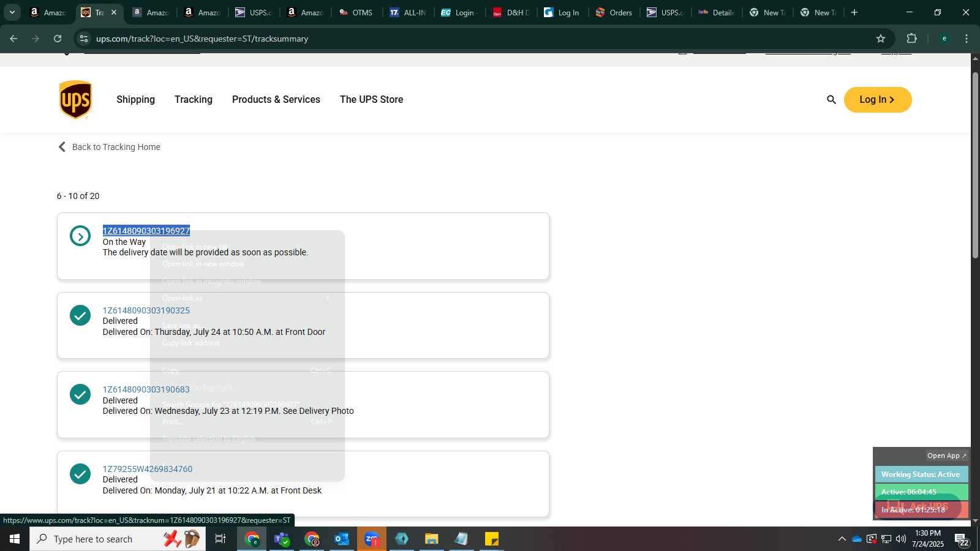
Task: Click the On the Way arrow status icon
Action: pos(80,236)
